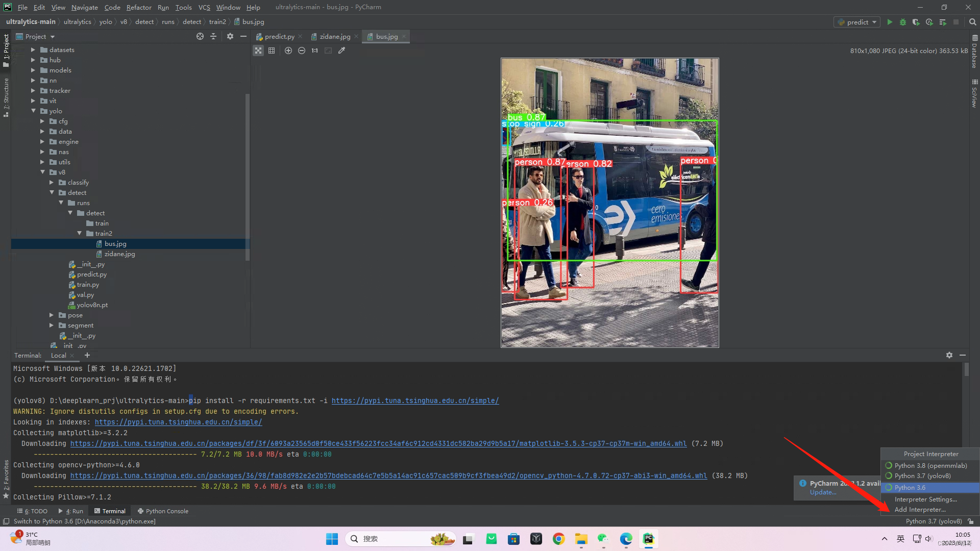Toggle the image grid overlay
This screenshot has width=980, height=551.
pyautogui.click(x=272, y=51)
